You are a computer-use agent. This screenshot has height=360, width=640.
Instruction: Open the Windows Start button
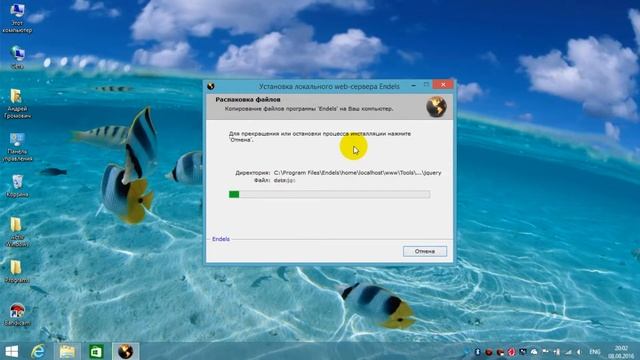tap(11, 351)
